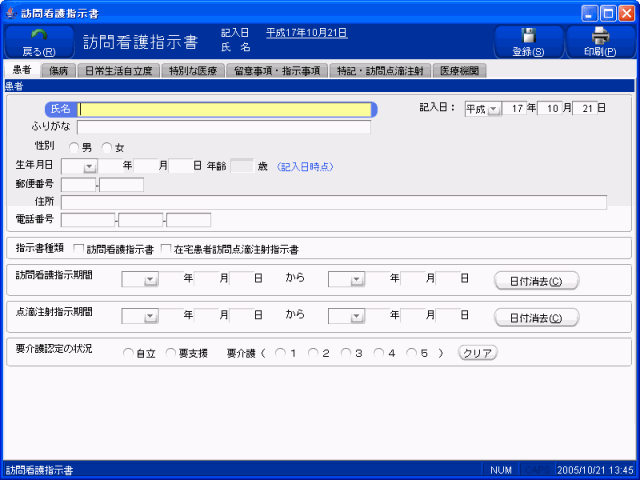This screenshot has width=640, height=480.
Task: Click the 記入日 year field showing 17
Action: (x=514, y=109)
